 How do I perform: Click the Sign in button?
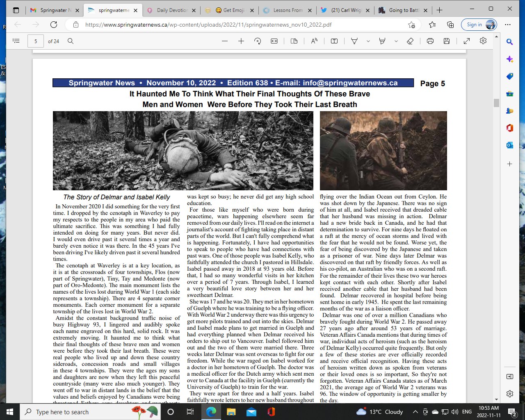click(479, 25)
